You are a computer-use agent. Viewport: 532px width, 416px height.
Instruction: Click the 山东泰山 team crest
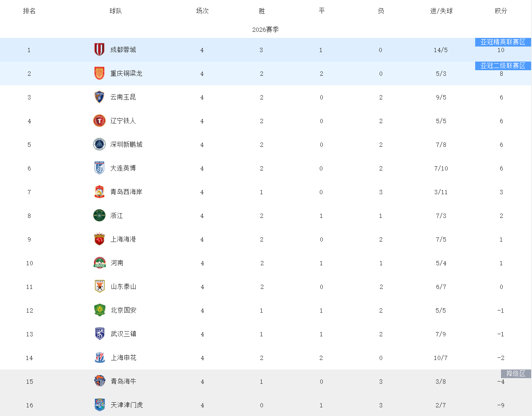(99, 287)
